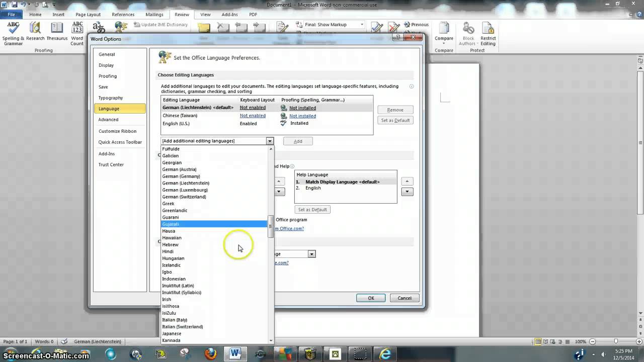Click the Add language button
The image size is (644, 362).
[298, 141]
